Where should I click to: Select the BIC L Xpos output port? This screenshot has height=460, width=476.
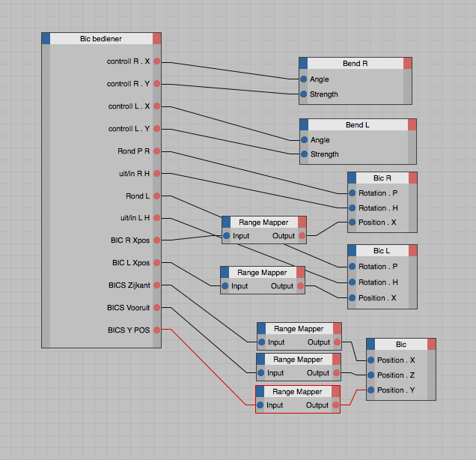(x=156, y=262)
